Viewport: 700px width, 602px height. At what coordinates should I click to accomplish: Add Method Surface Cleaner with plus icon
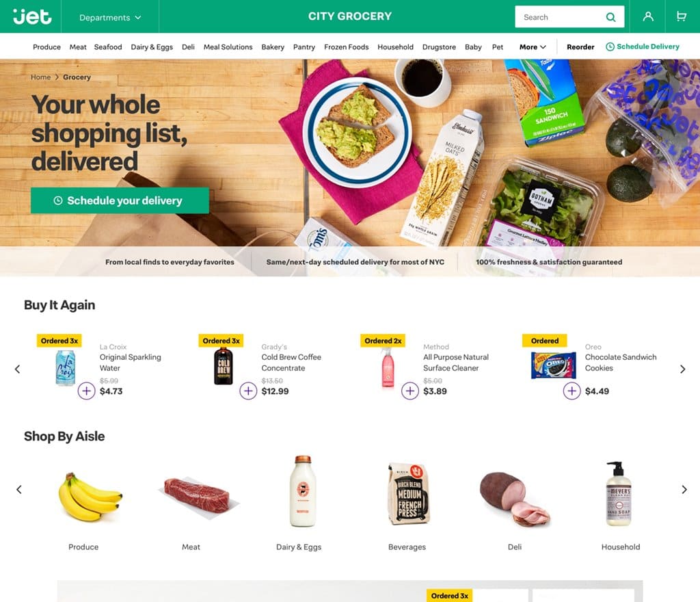click(410, 391)
